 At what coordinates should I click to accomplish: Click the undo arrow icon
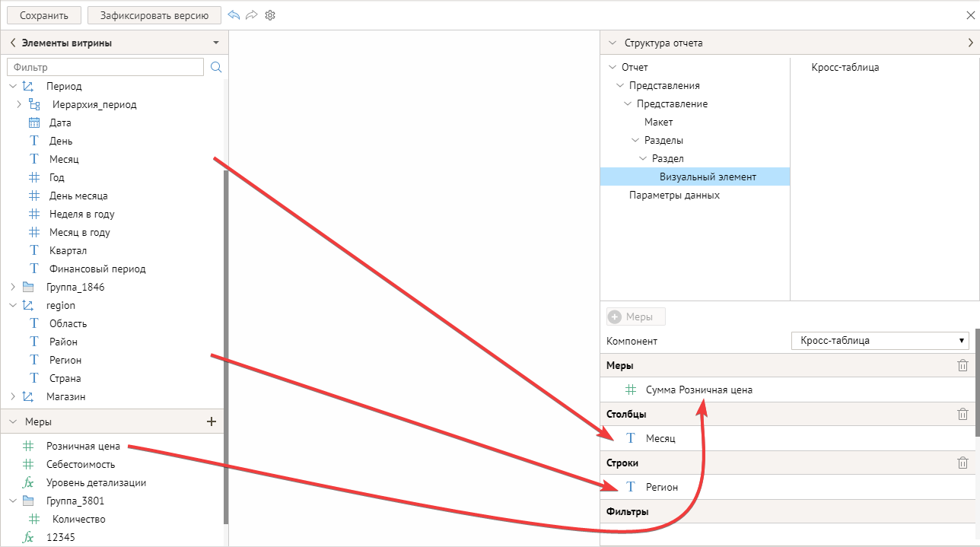coord(234,15)
